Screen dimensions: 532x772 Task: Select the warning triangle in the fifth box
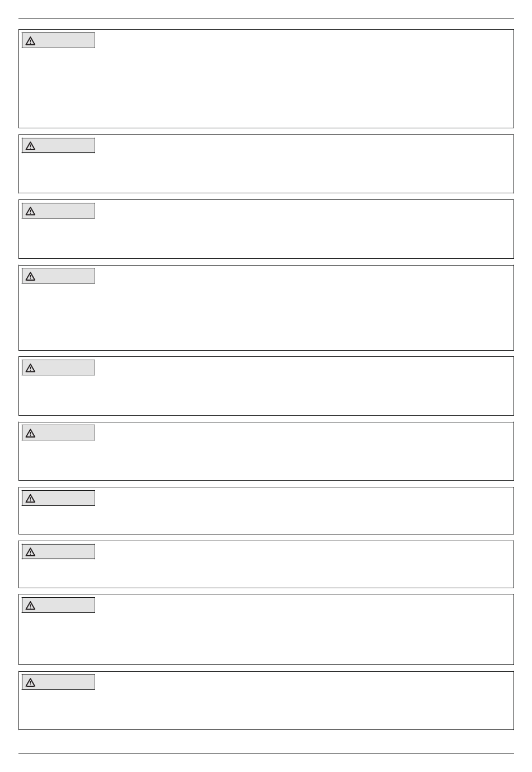pos(30,368)
